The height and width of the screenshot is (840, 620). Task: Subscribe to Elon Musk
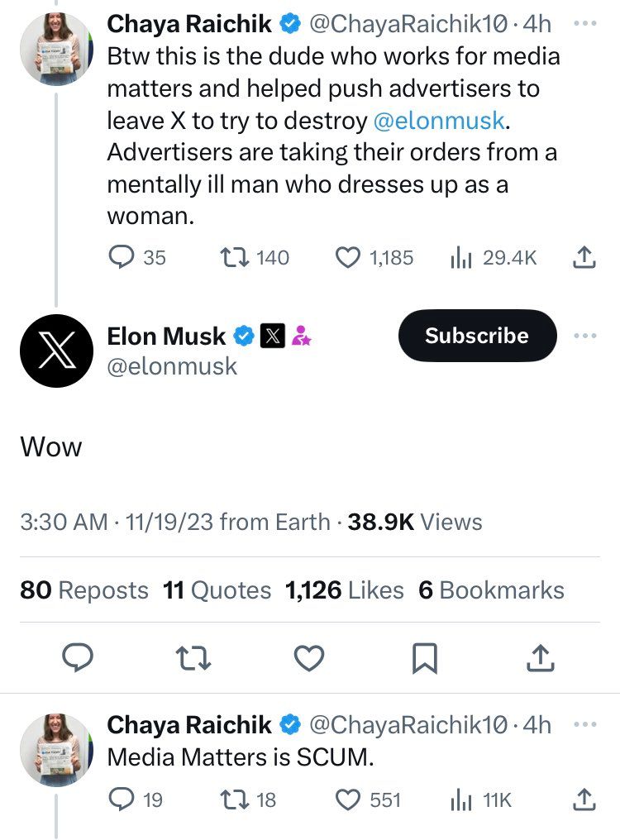[x=477, y=336]
